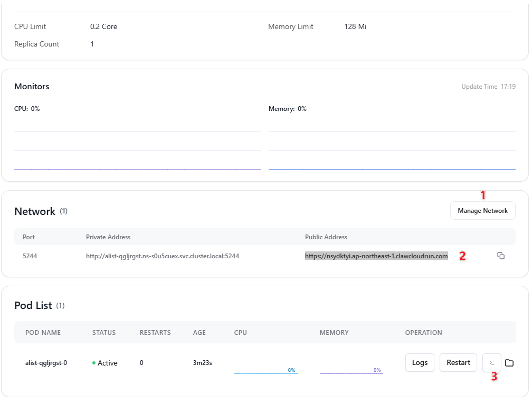This screenshot has width=532, height=403.
Task: Click the Network section heading
Action: (x=35, y=211)
